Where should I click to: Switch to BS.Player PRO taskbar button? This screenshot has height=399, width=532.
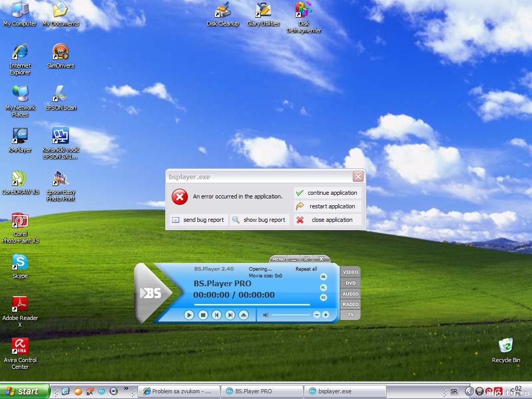[262, 391]
